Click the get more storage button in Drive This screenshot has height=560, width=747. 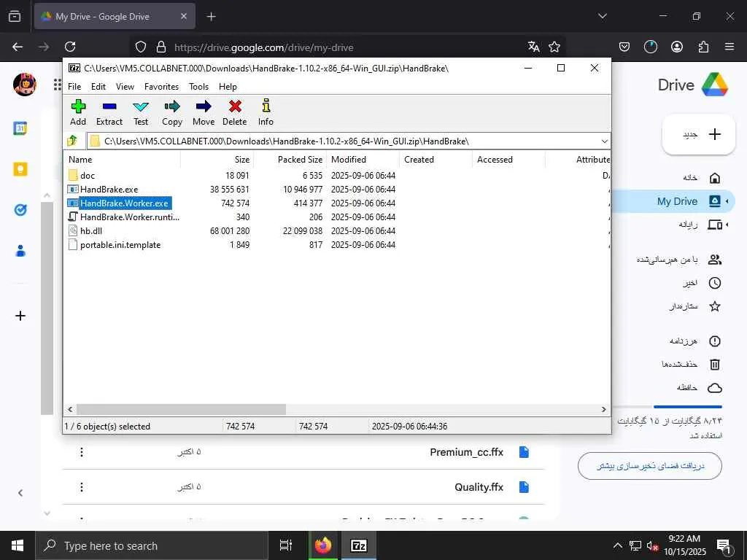(x=650, y=466)
